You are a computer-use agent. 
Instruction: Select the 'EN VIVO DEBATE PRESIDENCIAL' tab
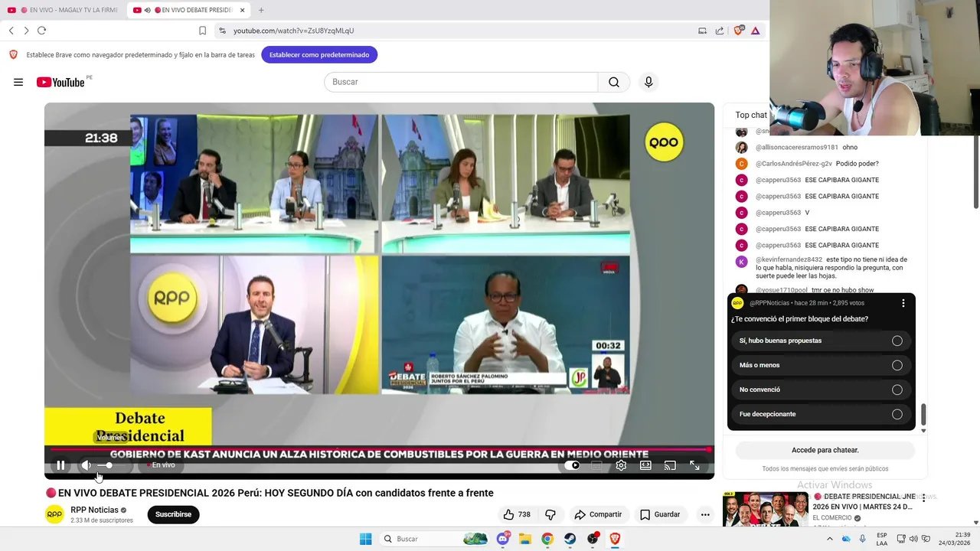tap(188, 10)
